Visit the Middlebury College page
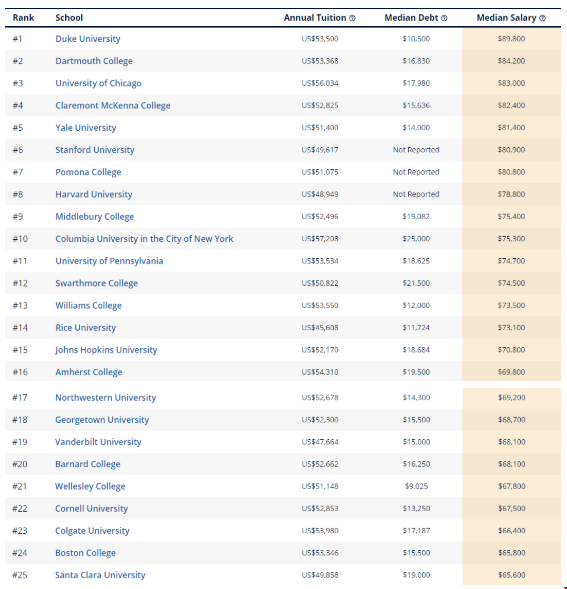Screen dimensions: 567x589 95,216
